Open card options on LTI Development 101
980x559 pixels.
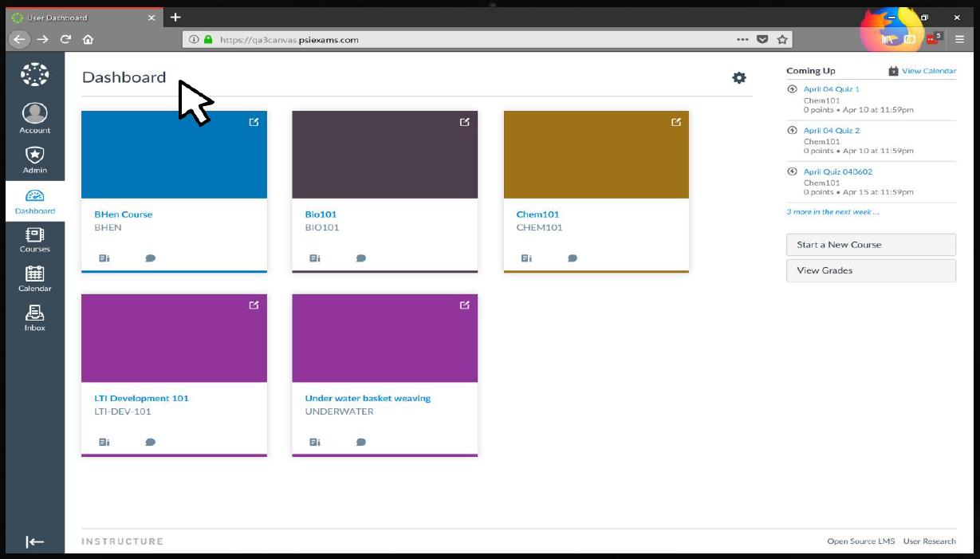pos(254,305)
